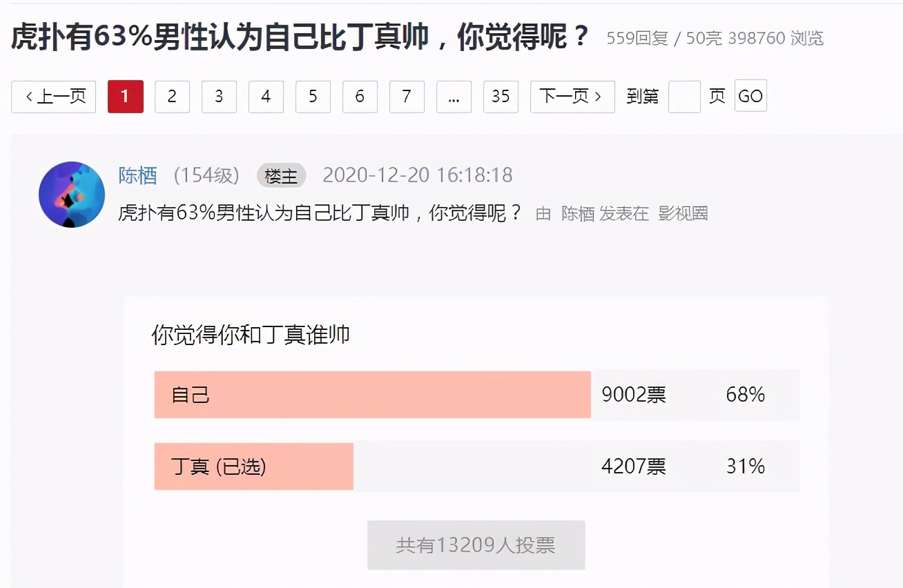
Task: Open the poster 陈栖's profile link
Action: [x=137, y=175]
